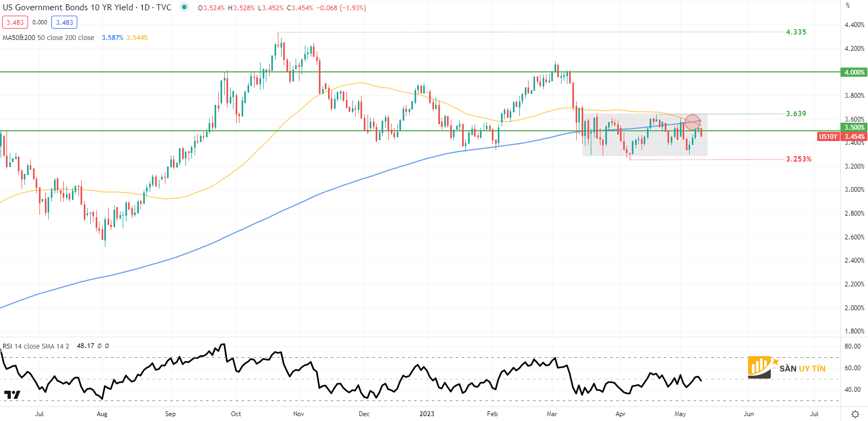Click the blue 3.483 buy price button

pos(64,22)
